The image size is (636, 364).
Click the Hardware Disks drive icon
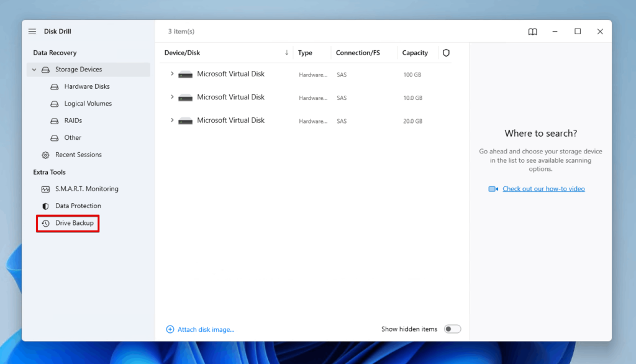[x=56, y=86]
